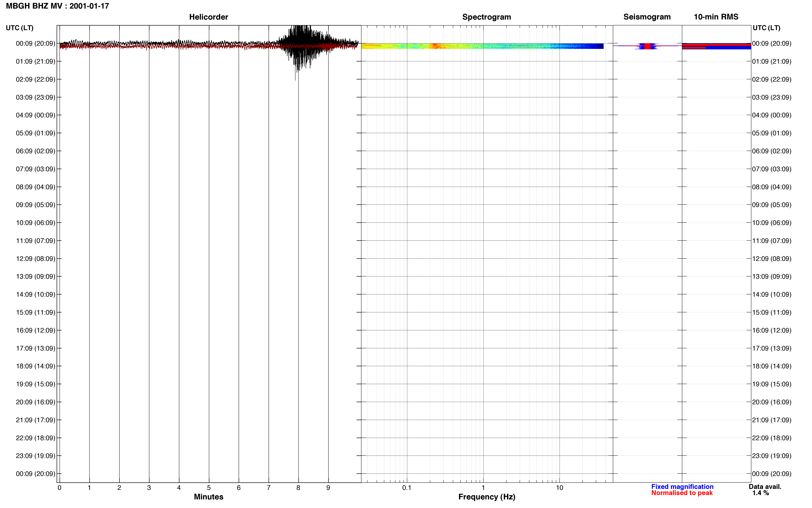Click 21:09 (17:09) on RMS-side time axis
Viewport: 812px width, 508px height.
[772, 420]
